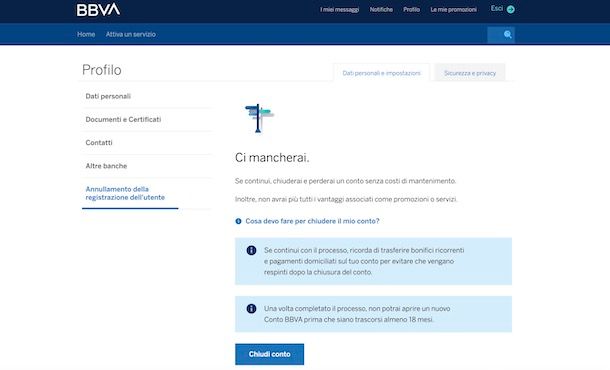Open the search magnifier icon
The height and width of the screenshot is (370, 610).
tap(507, 35)
